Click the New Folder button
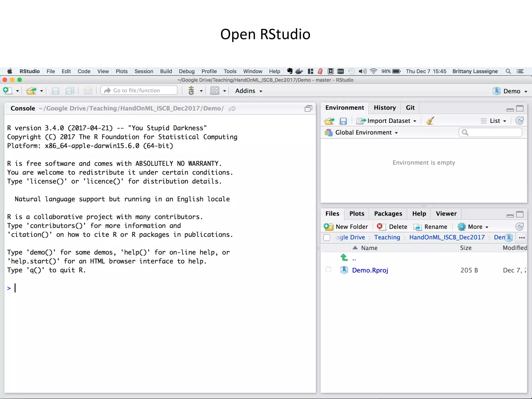 [x=346, y=227]
